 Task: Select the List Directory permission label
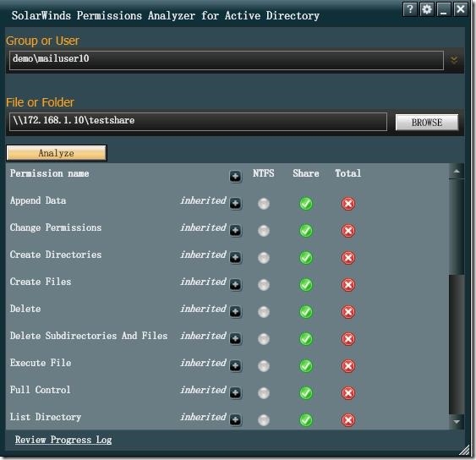click(46, 417)
